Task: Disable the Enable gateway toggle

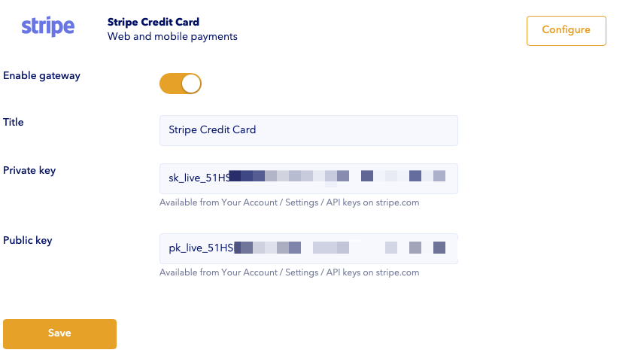Action: tap(181, 84)
